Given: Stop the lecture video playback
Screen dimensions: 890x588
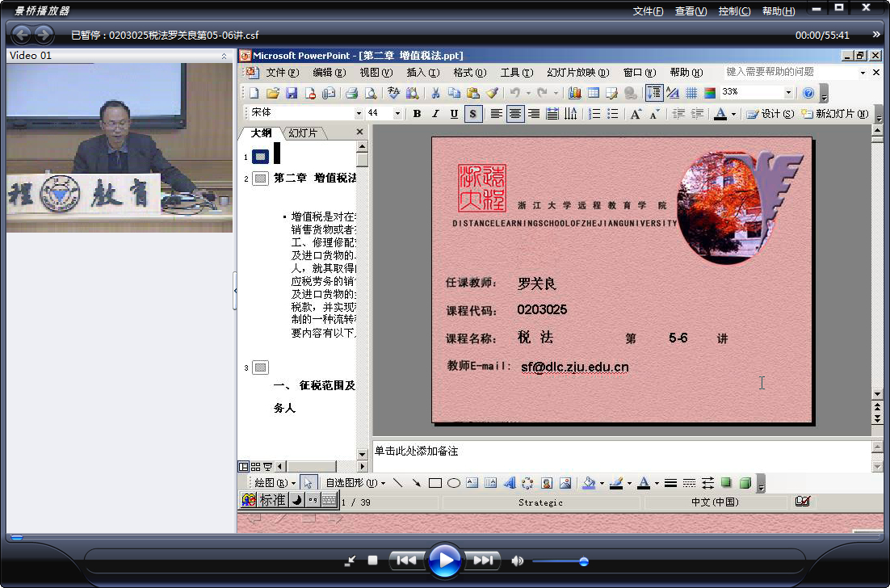Looking at the screenshot, I should tap(372, 561).
